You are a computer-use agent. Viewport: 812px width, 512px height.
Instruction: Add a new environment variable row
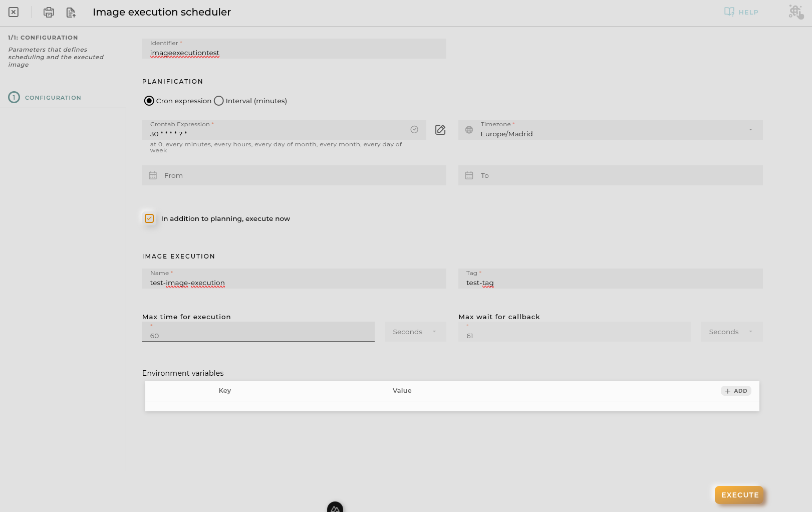[x=736, y=391]
